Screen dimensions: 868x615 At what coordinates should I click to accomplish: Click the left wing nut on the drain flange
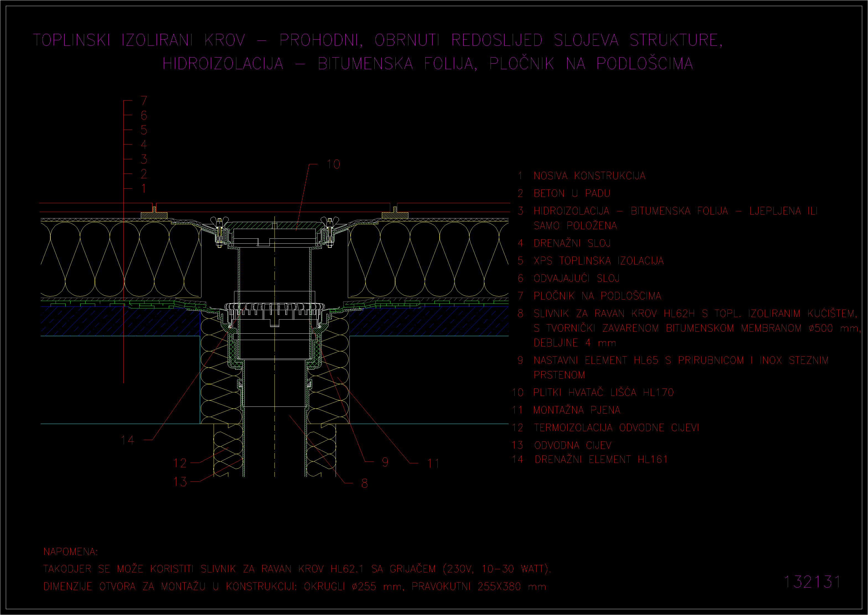pos(219,221)
